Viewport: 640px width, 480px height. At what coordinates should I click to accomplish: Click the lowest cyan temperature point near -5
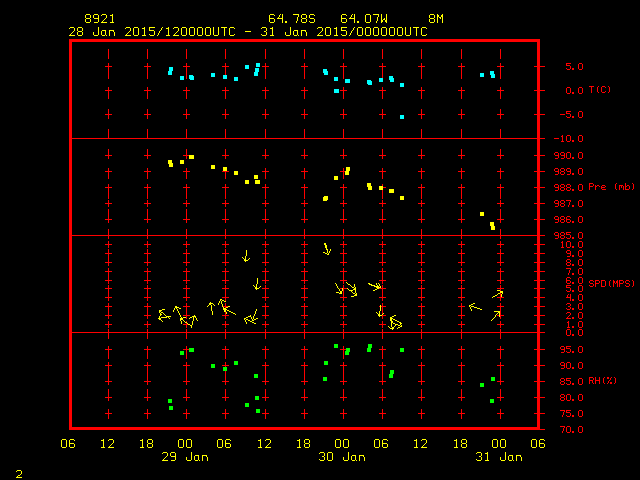click(x=402, y=117)
